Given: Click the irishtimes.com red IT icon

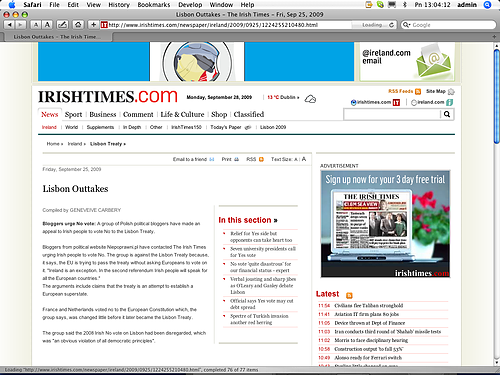Looking at the screenshot, I should click(x=396, y=102).
